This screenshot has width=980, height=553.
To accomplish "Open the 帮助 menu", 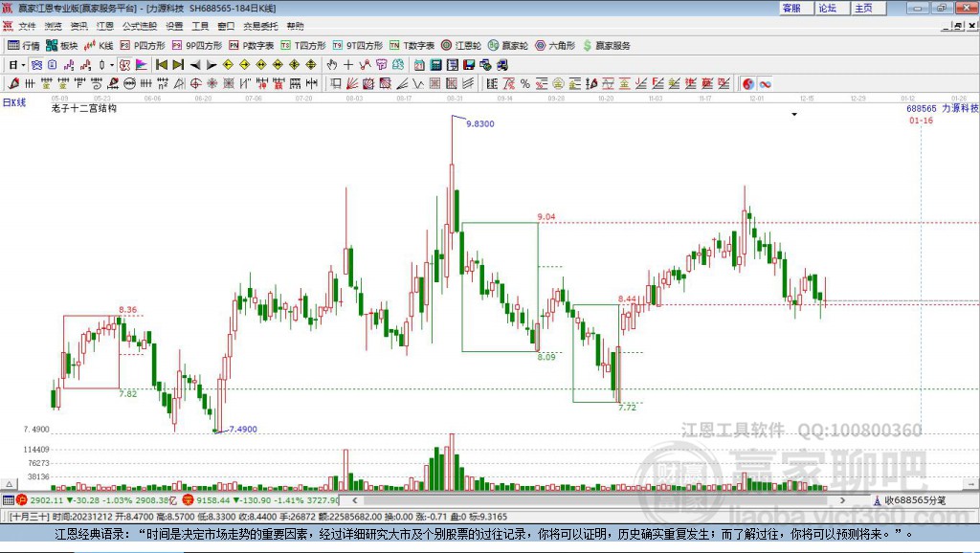I will click(x=295, y=26).
